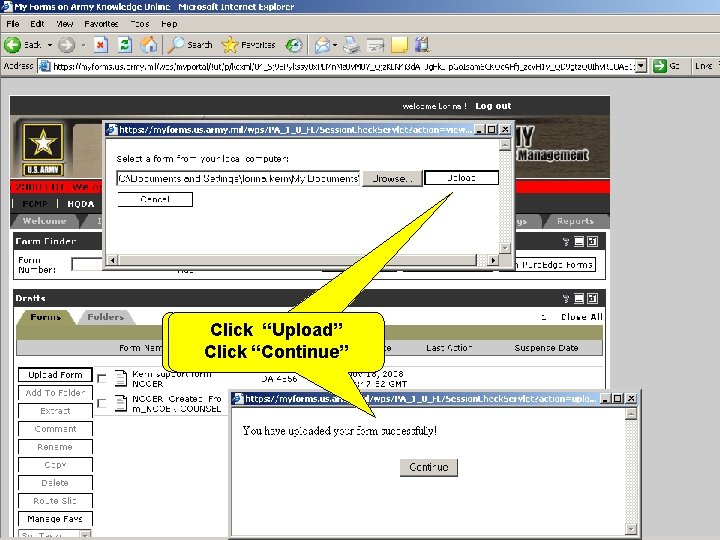Screen dimensions: 720x540
Task: Check the NCOER Created form checkbox
Action: pos(101,403)
